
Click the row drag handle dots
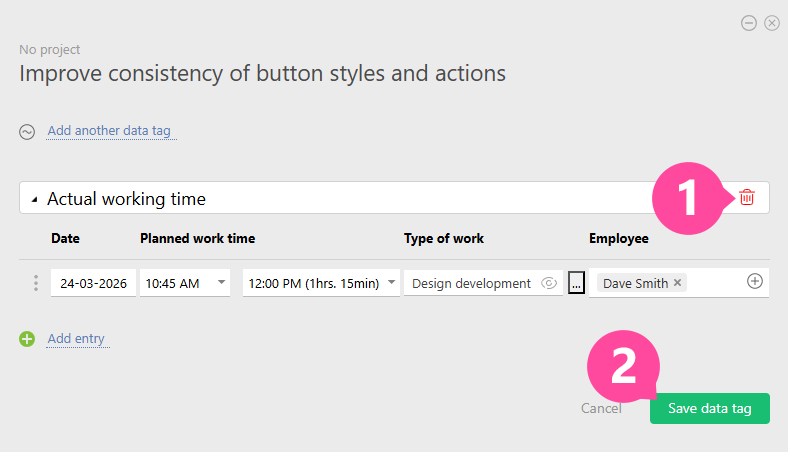tap(36, 283)
